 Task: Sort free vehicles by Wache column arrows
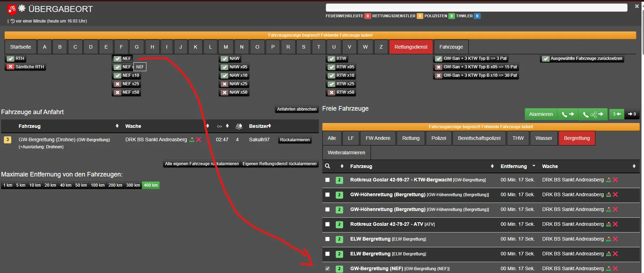tap(634, 166)
